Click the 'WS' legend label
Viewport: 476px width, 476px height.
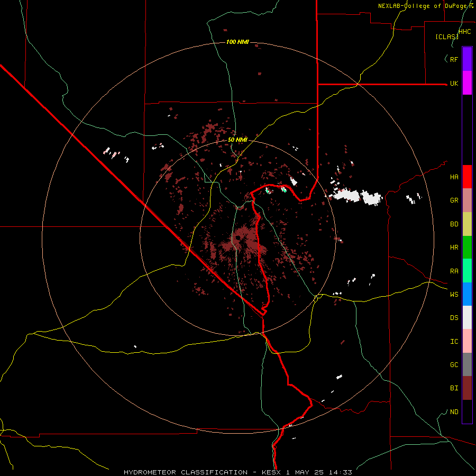point(454,295)
